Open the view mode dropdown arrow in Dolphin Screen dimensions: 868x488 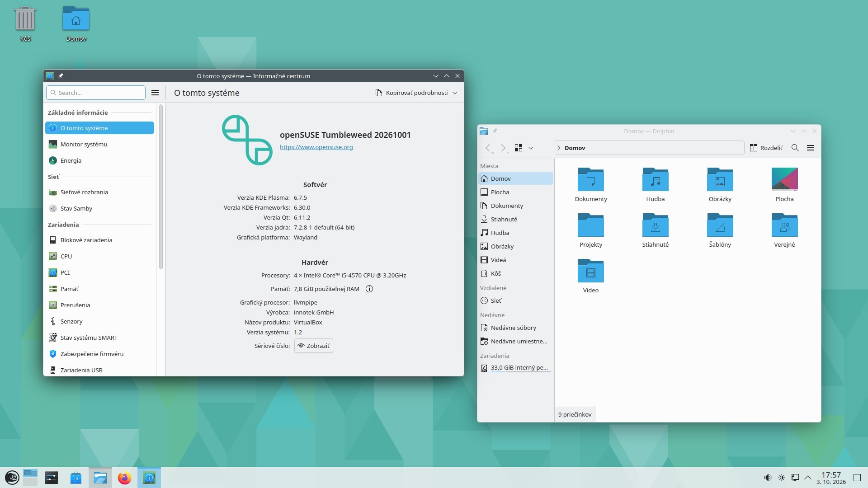[531, 148]
